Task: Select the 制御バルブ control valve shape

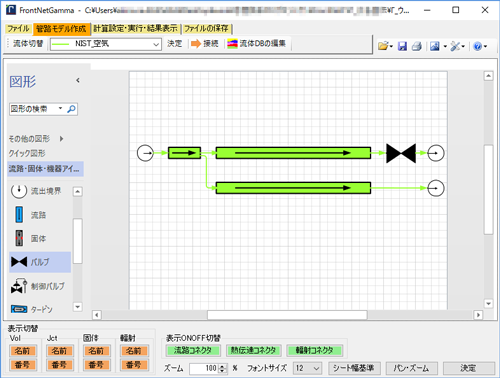Action: [37, 286]
